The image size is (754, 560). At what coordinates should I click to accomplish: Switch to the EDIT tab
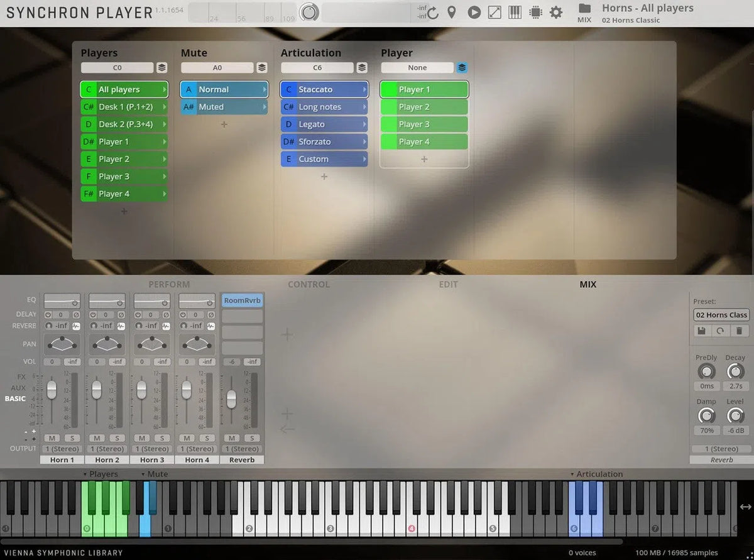(x=448, y=284)
